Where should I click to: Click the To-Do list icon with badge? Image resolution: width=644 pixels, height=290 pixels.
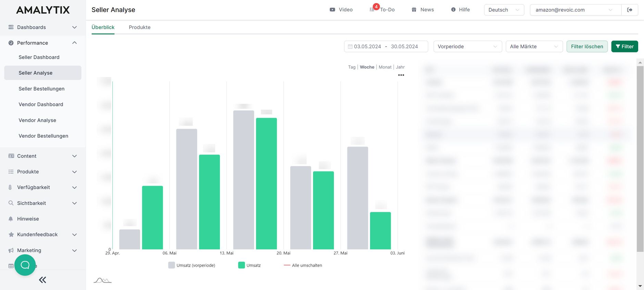coord(372,10)
